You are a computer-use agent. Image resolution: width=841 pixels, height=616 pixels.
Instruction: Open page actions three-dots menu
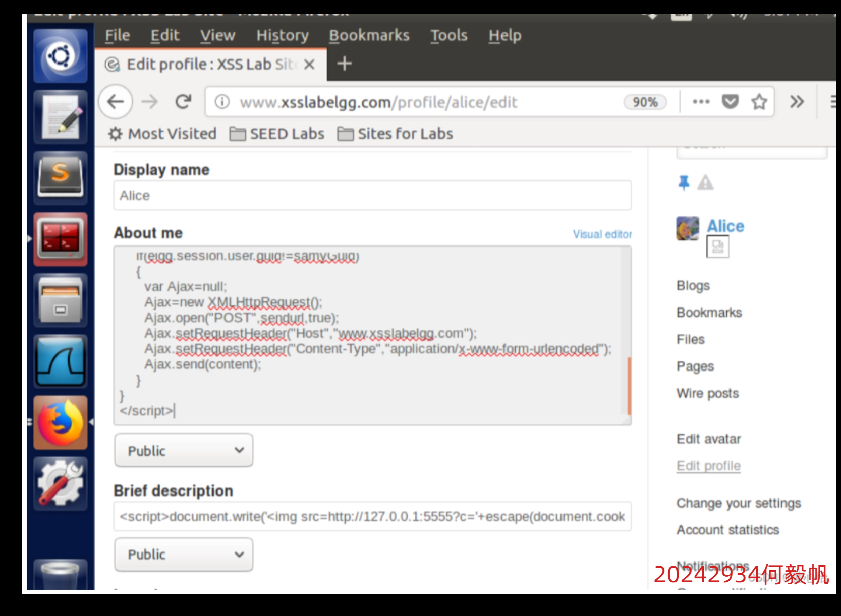pyautogui.click(x=701, y=102)
